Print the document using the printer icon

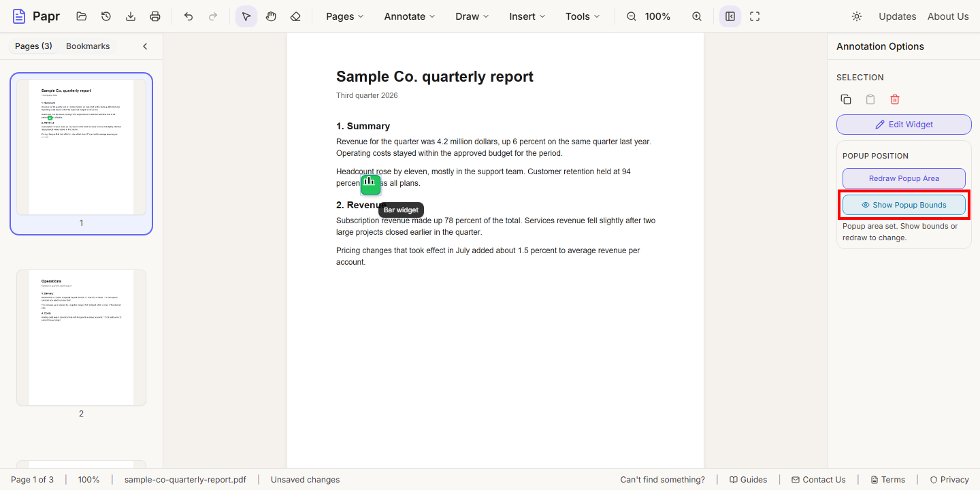tap(155, 16)
